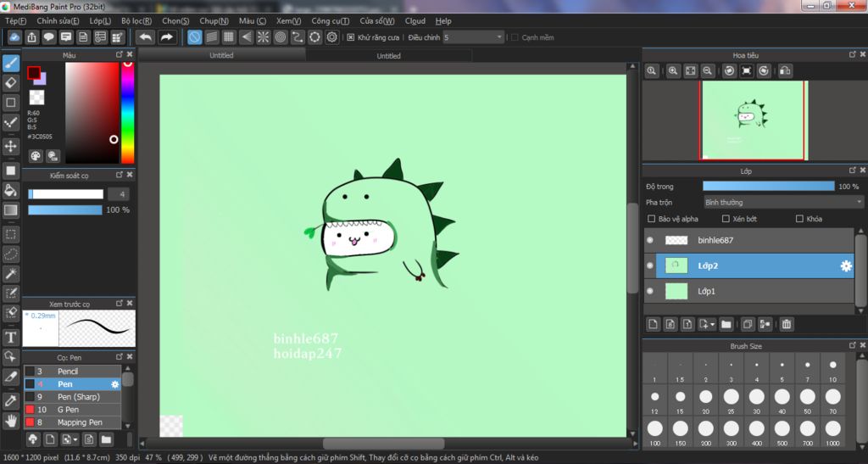Select the rectangular Select tool

pos(10,234)
